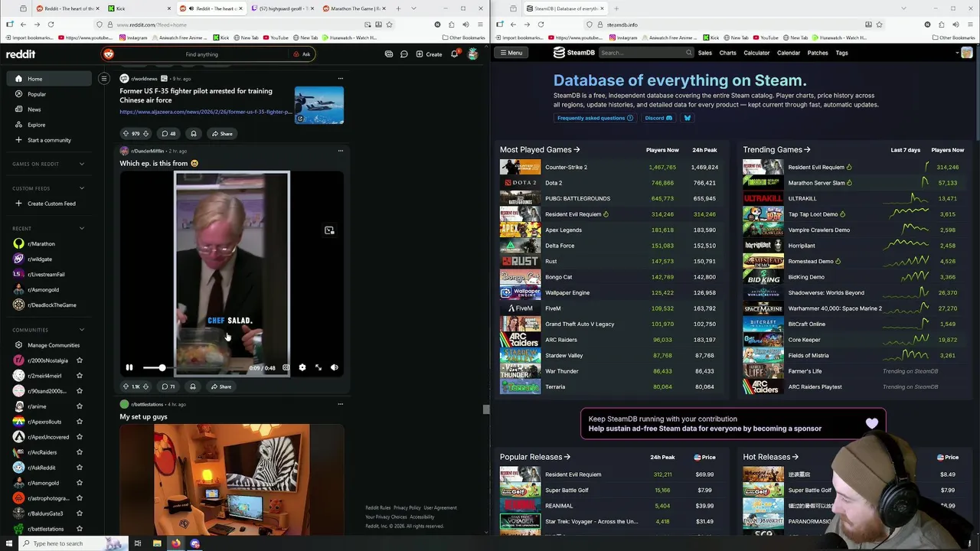Image resolution: width=980 pixels, height=551 pixels.
Task: Focus Reddit 'Find anything' search box
Action: (202, 54)
